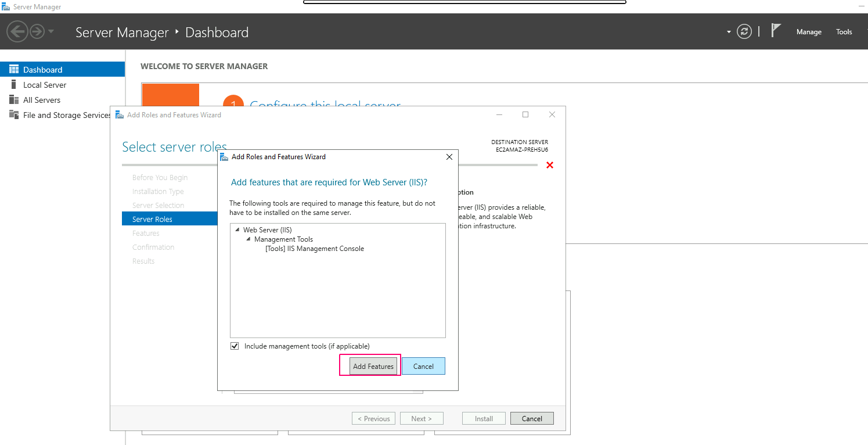Close the inner Add Roles dialog

(x=449, y=157)
